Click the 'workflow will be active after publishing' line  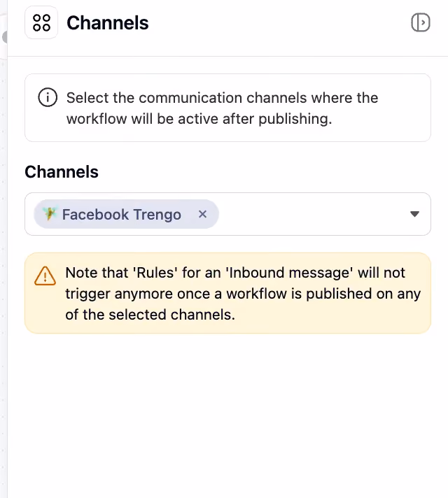coord(199,119)
